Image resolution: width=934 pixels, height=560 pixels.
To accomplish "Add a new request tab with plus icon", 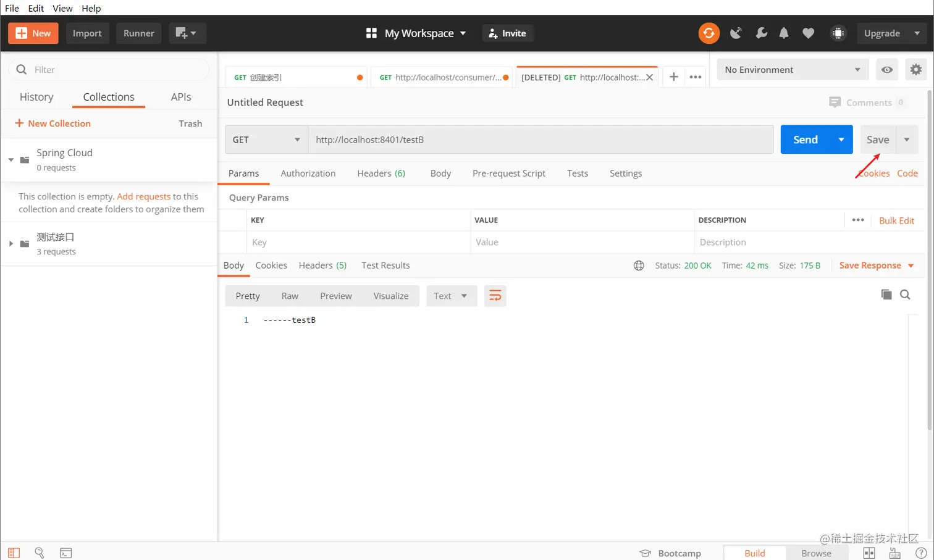I will (674, 77).
